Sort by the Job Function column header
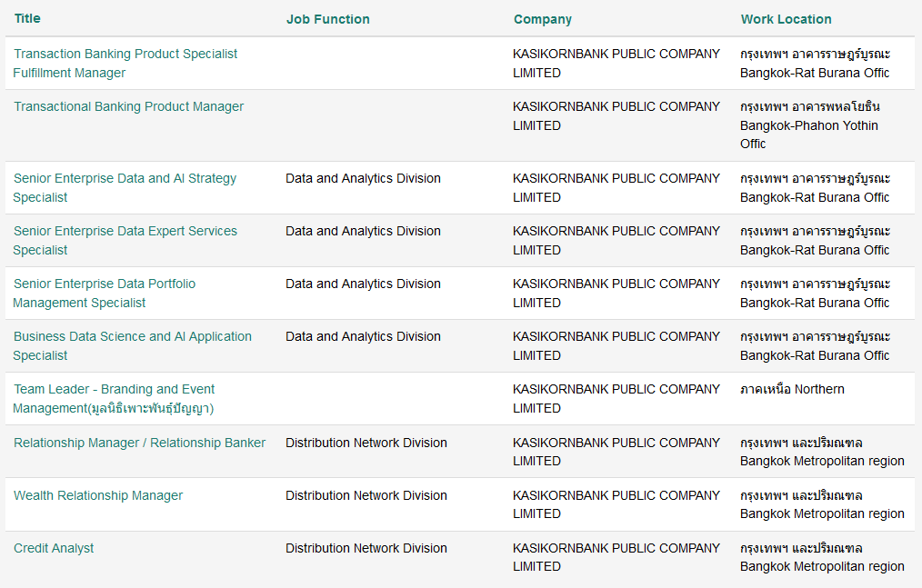The height and width of the screenshot is (588, 922). pyautogui.click(x=328, y=19)
